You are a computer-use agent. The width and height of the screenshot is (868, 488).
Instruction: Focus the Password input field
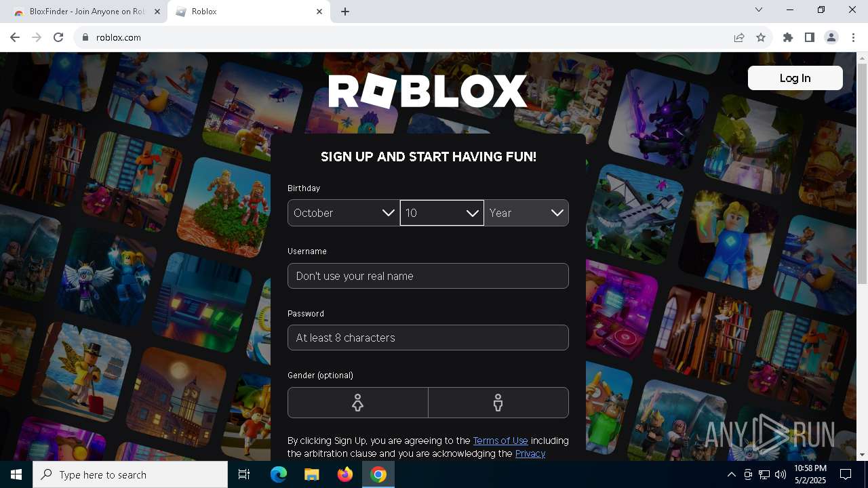[428, 338]
